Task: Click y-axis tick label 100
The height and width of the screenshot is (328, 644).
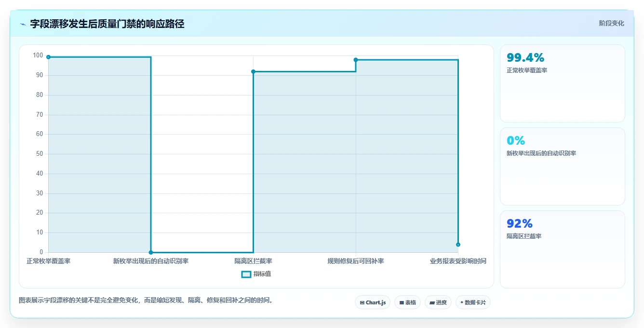Action: coord(38,55)
